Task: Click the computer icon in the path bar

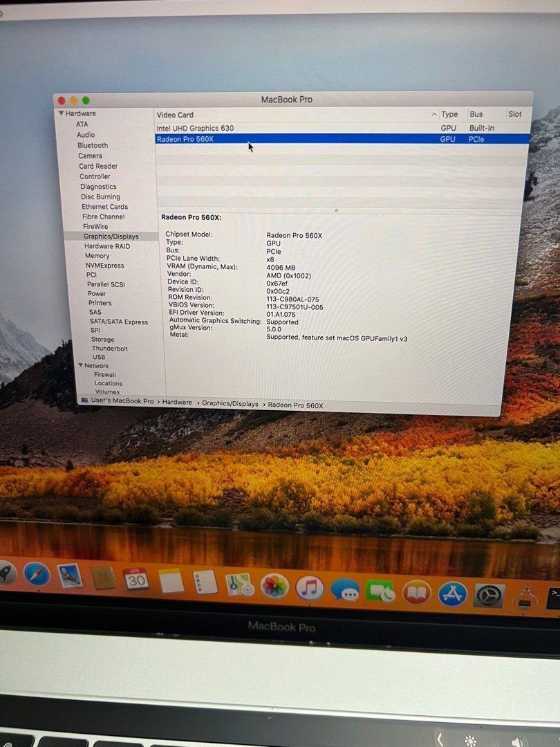Action: (x=85, y=400)
